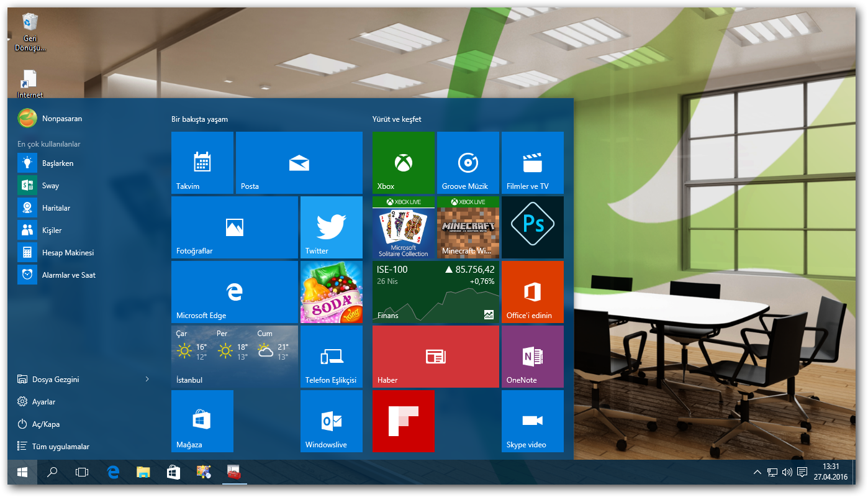Show hidden icons in the system tray
This screenshot has width=868, height=497.
point(757,472)
